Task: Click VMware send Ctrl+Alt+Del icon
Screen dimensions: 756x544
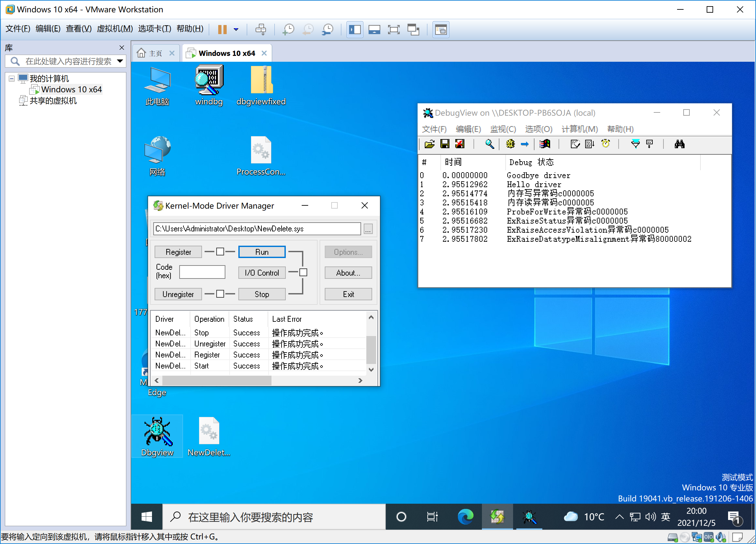Action: [x=261, y=29]
